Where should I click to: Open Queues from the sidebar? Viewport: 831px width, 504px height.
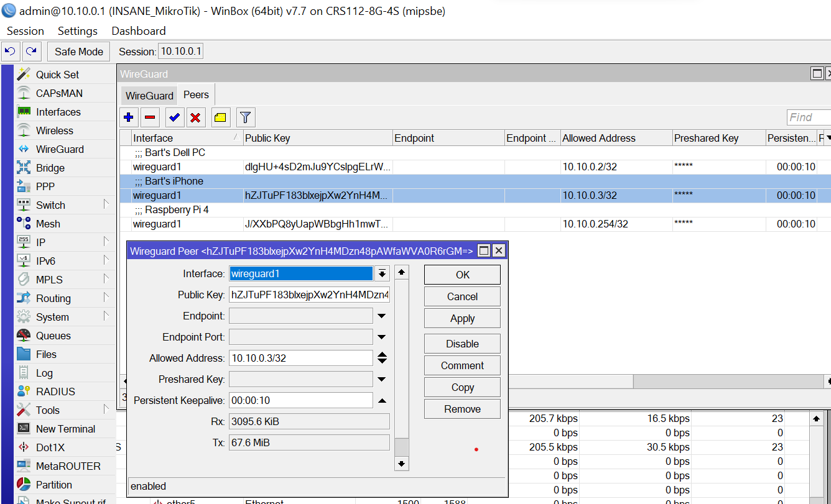tap(53, 336)
